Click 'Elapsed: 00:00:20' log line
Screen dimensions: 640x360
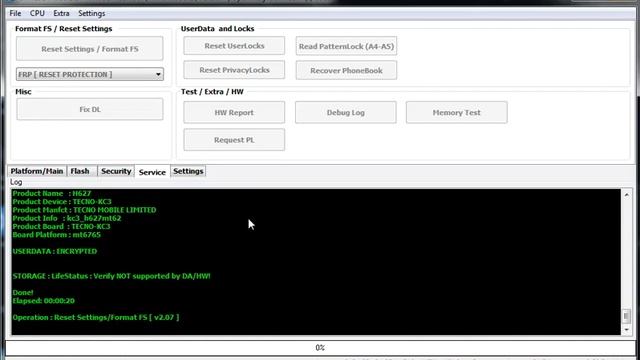[x=43, y=300]
